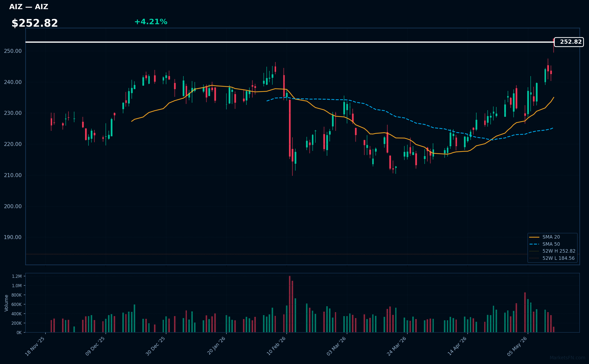Image resolution: width=589 pixels, height=364 pixels.
Task: Click the 1.0M volume axis label
Action: 17,286
